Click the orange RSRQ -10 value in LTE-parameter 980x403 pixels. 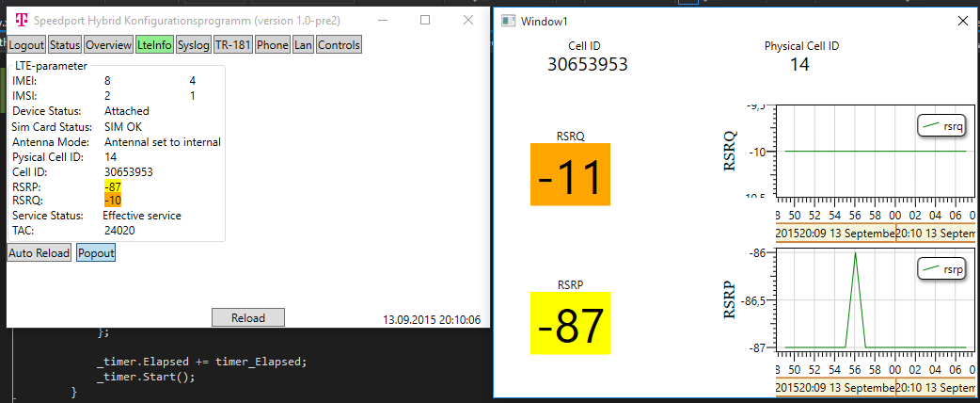[x=113, y=201]
